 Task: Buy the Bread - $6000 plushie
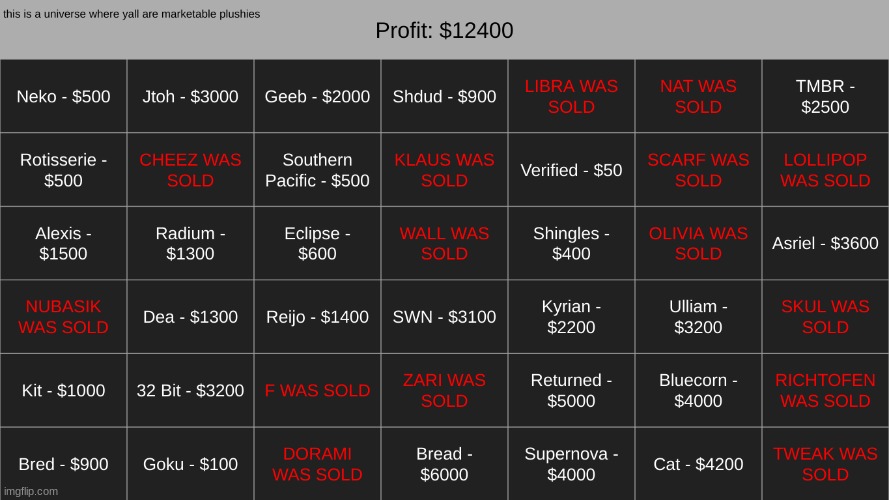tap(444, 464)
